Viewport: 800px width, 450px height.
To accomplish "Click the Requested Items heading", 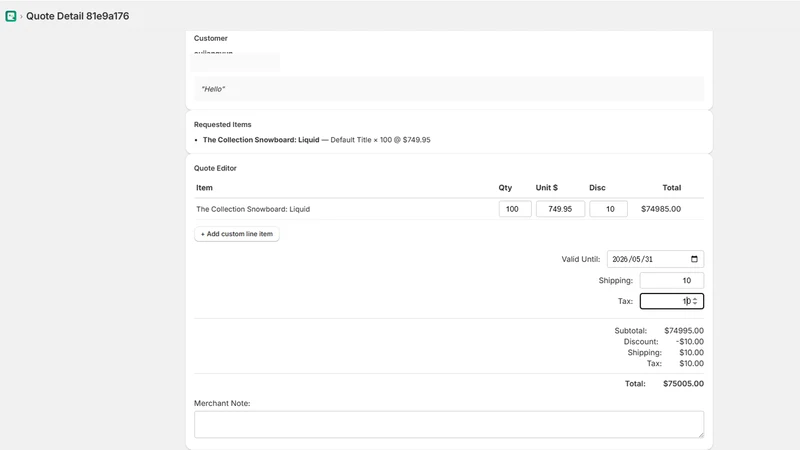I will (x=222, y=124).
